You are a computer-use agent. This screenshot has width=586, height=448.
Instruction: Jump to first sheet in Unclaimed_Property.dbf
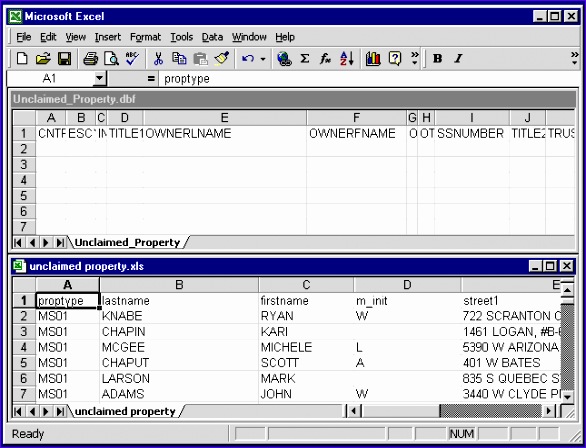click(x=18, y=242)
